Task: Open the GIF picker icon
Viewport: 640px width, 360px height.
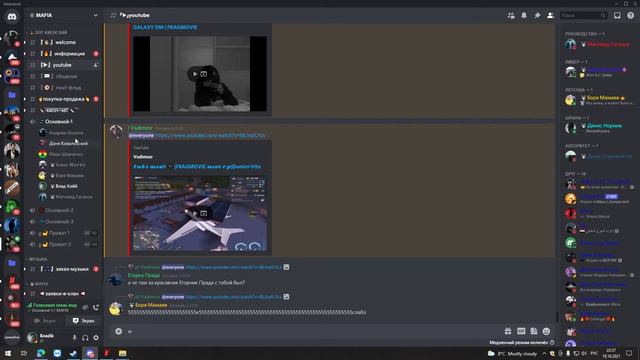Action: click(x=521, y=331)
